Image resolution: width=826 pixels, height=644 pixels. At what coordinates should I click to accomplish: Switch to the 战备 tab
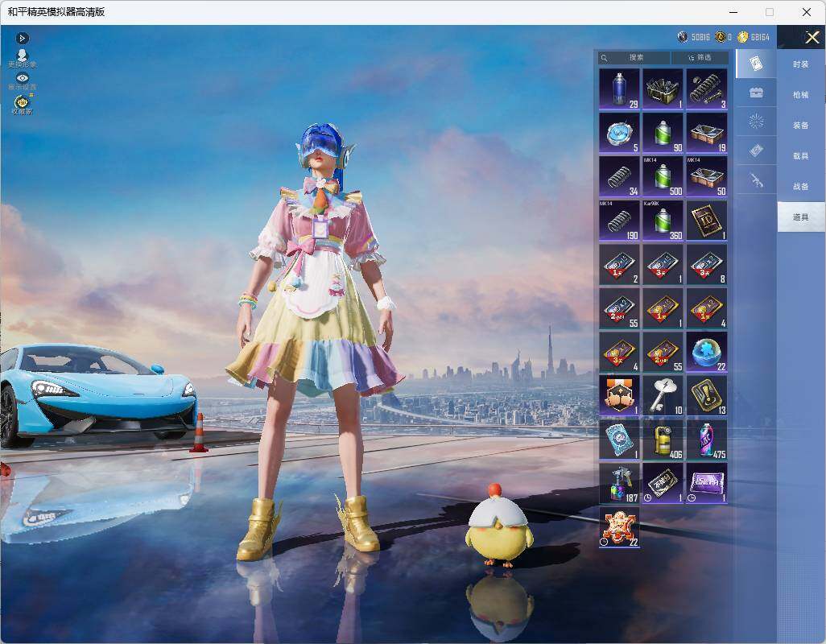click(801, 187)
